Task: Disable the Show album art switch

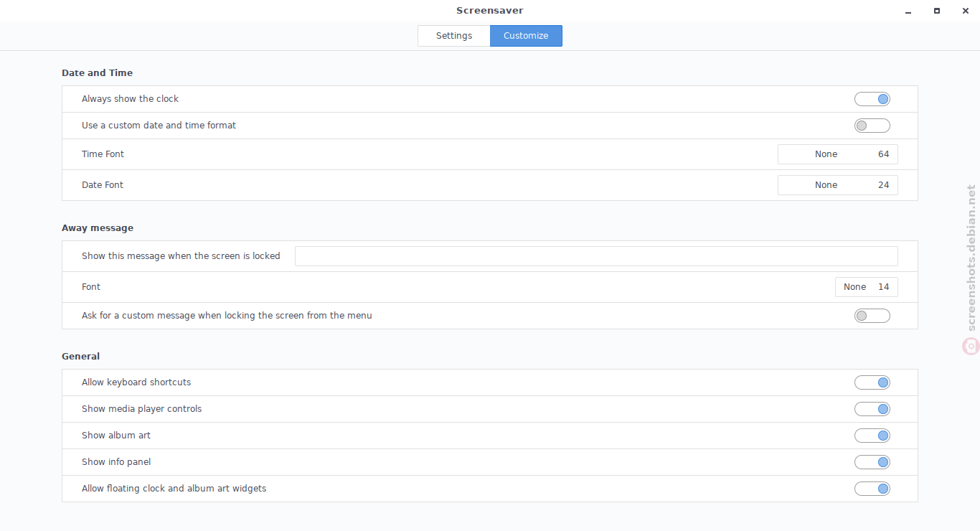Action: (872, 436)
